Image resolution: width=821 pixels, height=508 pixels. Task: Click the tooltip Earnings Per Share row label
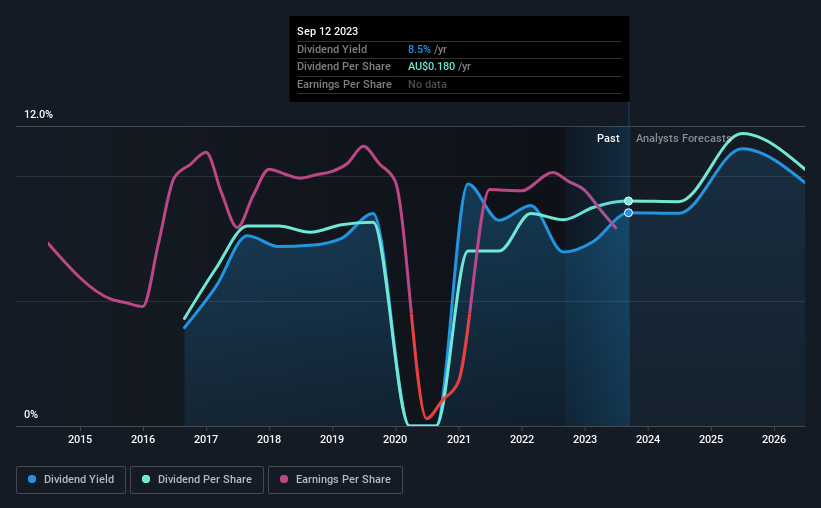pos(345,84)
